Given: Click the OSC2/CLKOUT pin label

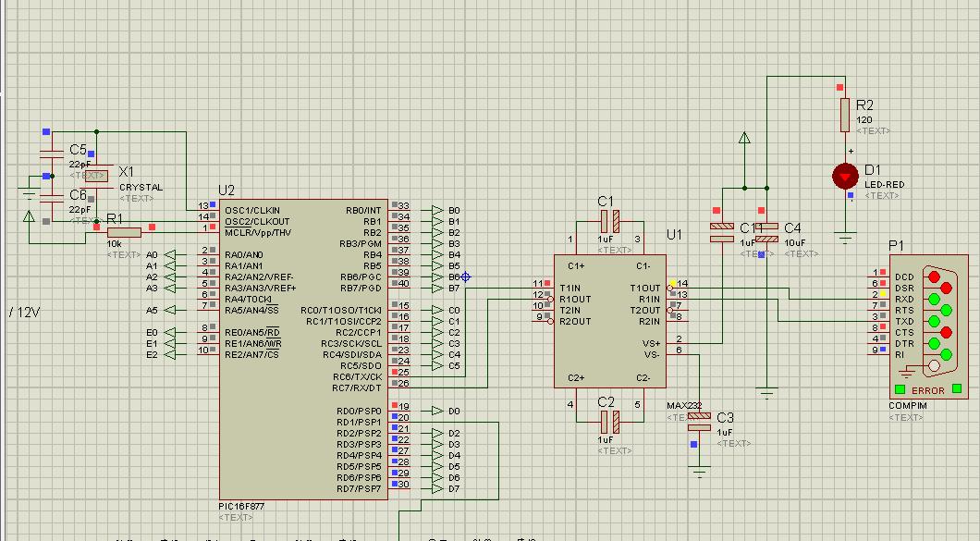Looking at the screenshot, I should click(x=258, y=221).
